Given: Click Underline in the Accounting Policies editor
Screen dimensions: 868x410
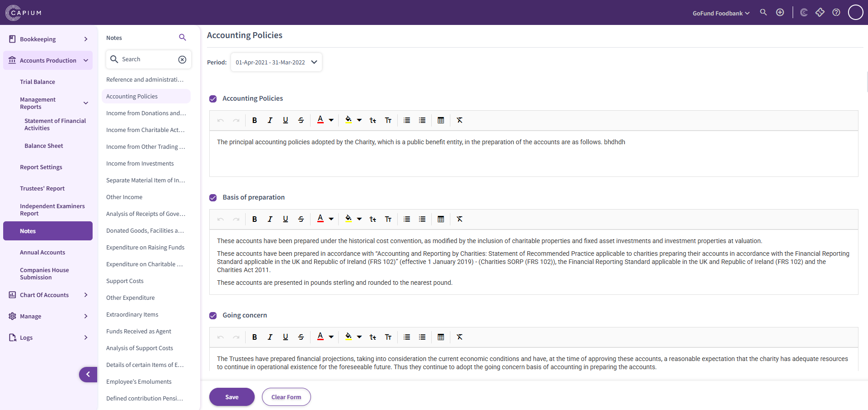Looking at the screenshot, I should click(286, 120).
